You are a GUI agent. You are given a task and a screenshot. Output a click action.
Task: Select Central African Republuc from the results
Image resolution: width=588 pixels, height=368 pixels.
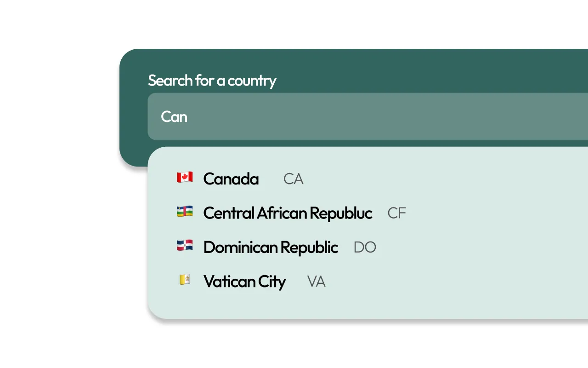[288, 213]
